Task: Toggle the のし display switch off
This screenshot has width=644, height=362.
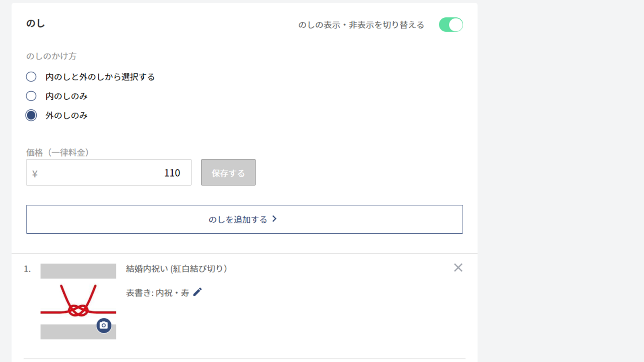Action: pos(451,25)
